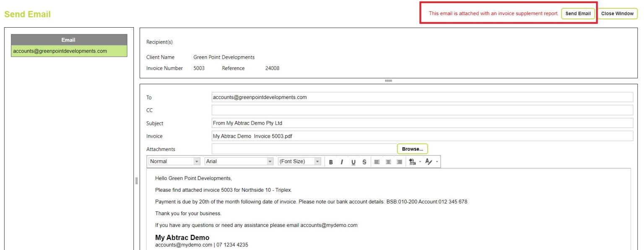Apply strikethrough formatting to text
Screen dimensions: 644x250
364,162
